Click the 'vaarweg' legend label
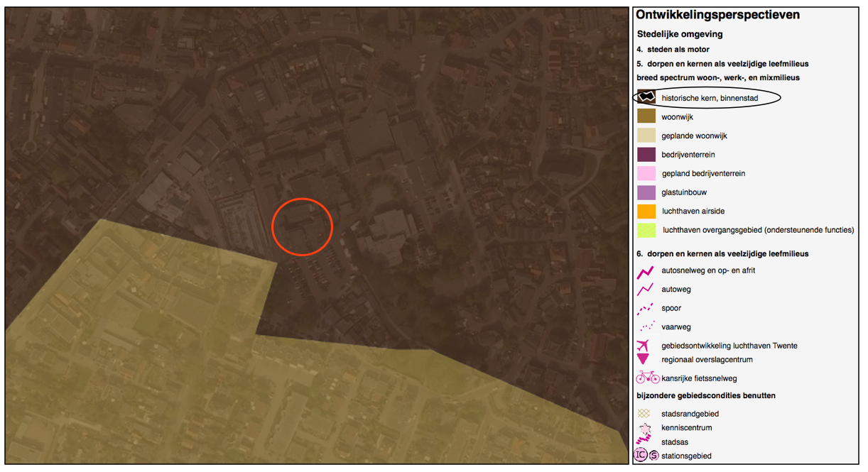 676,327
